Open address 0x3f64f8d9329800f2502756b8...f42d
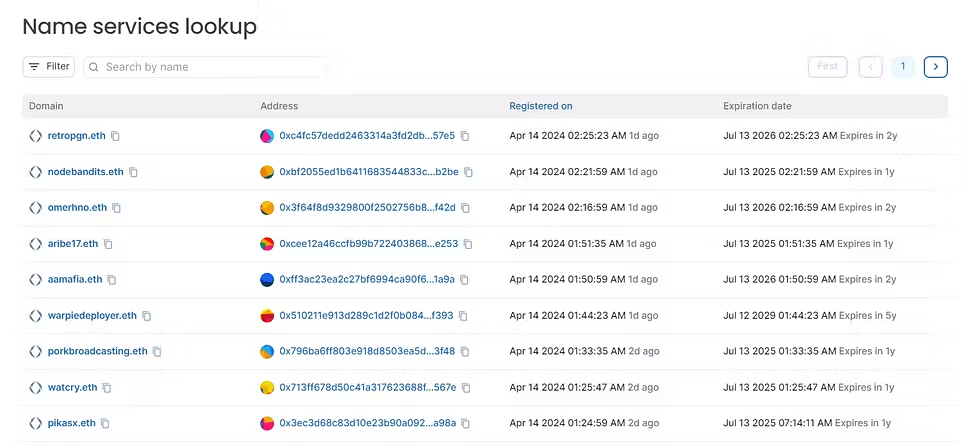 pos(367,208)
